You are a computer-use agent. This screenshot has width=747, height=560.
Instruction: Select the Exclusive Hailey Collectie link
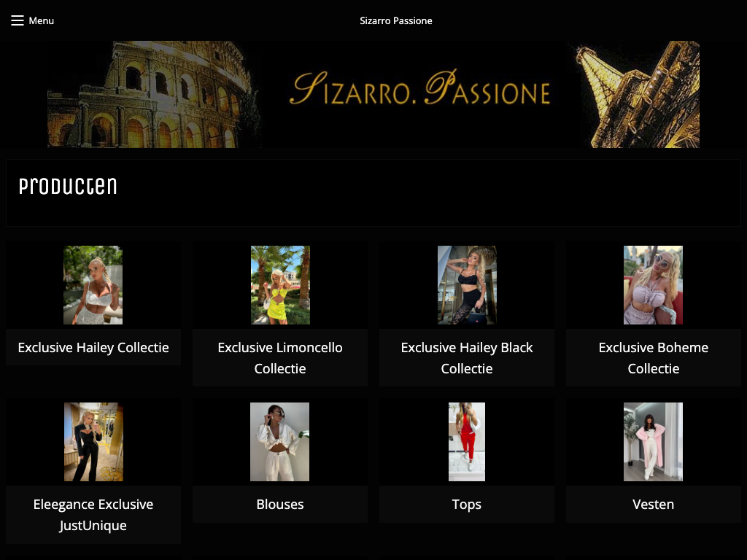93,348
